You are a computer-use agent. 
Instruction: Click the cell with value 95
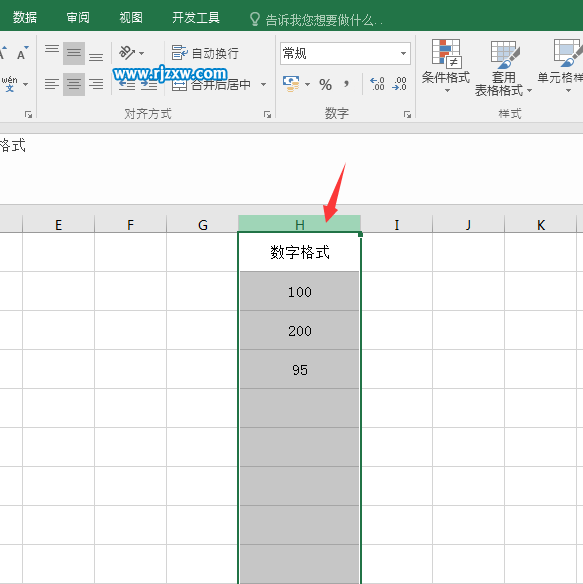300,370
